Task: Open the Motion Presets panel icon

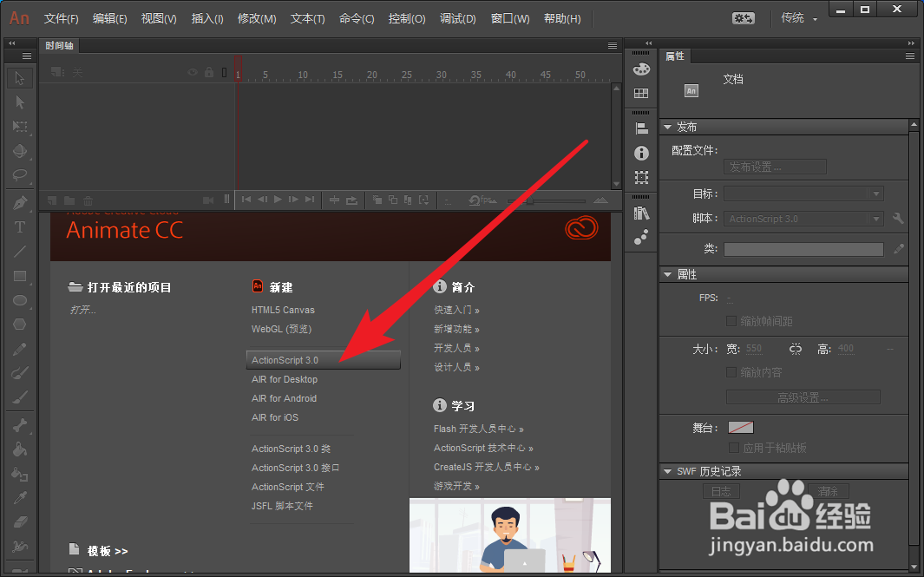Action: 641,237
